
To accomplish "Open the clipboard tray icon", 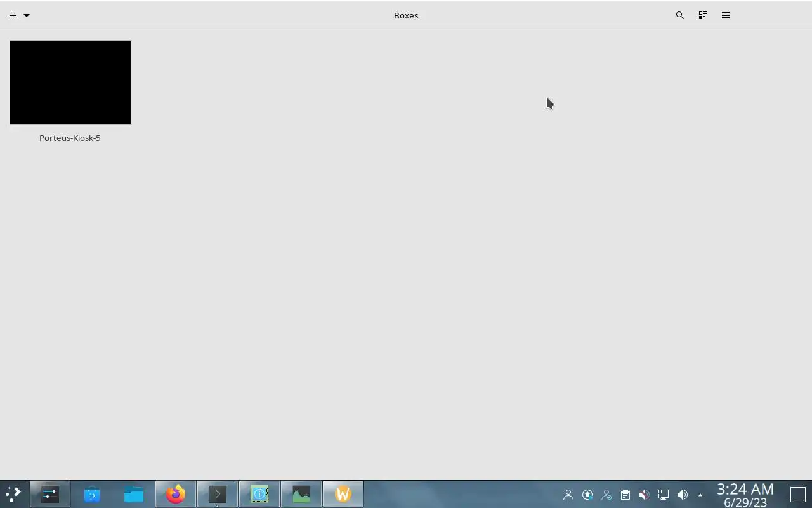I will [x=625, y=495].
